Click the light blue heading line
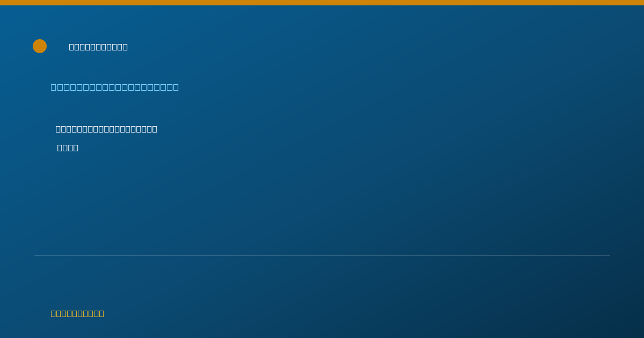 pos(115,87)
